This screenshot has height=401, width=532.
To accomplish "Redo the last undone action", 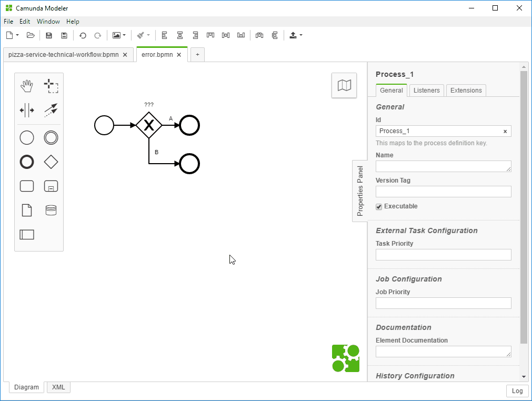I will pyautogui.click(x=98, y=35).
